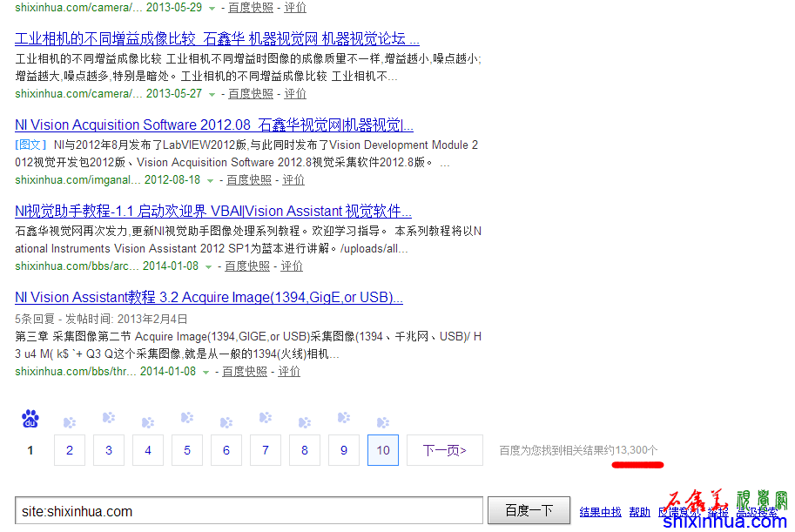Click the search box containing site:shixinhua.com
This screenshot has width=795, height=532.
click(x=248, y=511)
